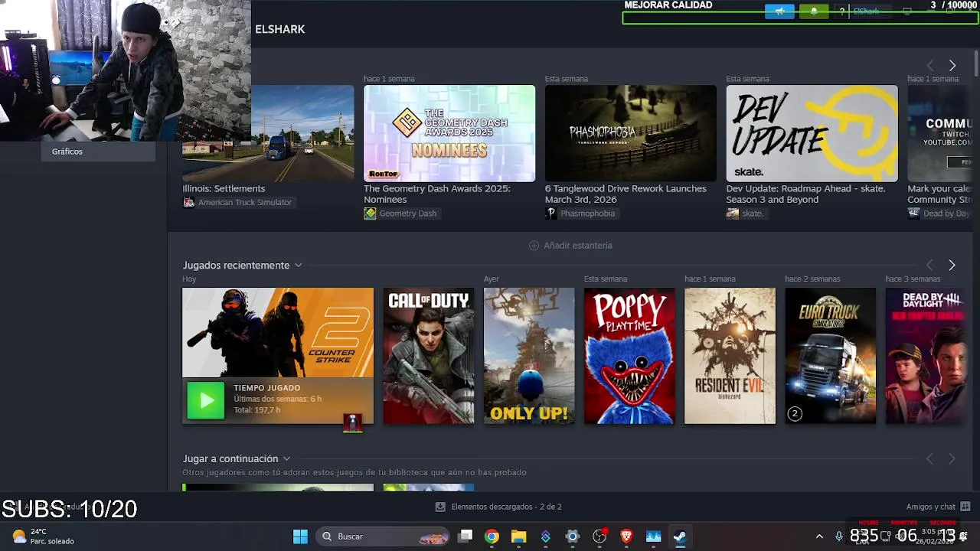980x551 pixels.
Task: Open the Phasmophobia game icon
Action: coord(551,214)
